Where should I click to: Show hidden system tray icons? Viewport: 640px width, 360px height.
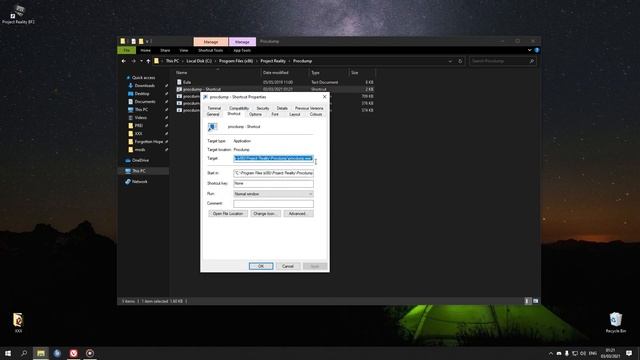pos(551,353)
